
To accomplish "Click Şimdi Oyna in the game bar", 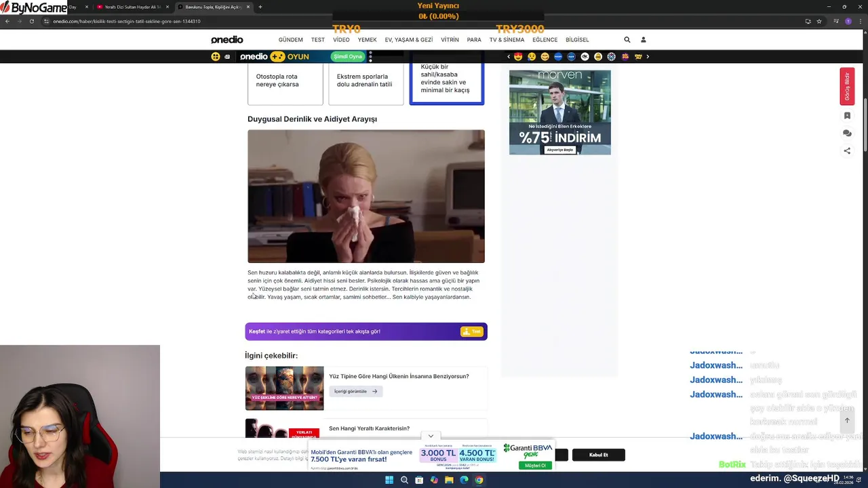I will click(x=347, y=57).
